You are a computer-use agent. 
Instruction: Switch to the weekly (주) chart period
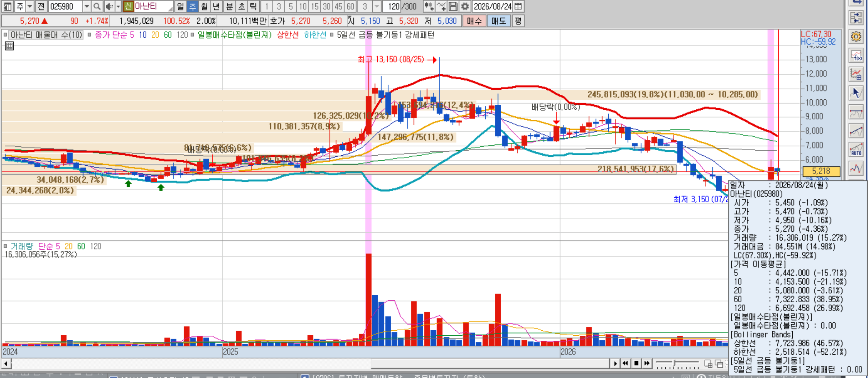pos(192,6)
